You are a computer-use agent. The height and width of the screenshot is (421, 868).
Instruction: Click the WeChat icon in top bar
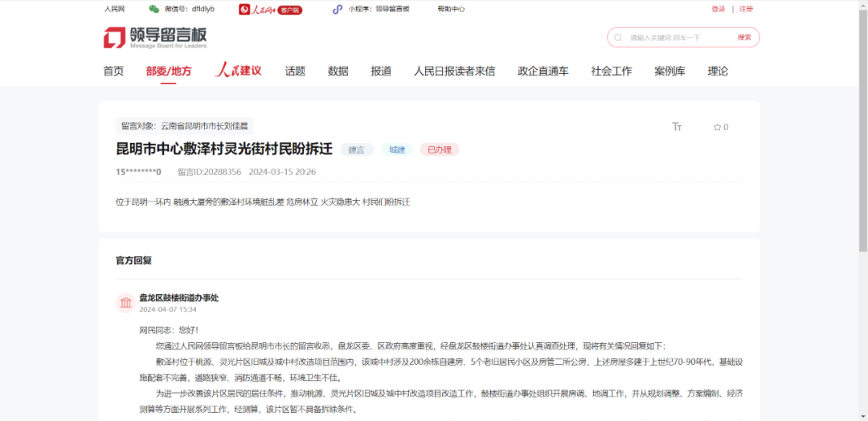coord(154,9)
